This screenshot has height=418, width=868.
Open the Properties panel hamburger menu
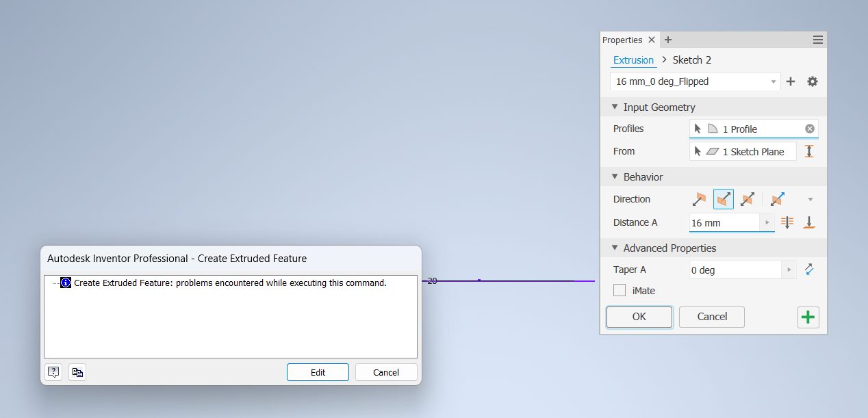817,40
